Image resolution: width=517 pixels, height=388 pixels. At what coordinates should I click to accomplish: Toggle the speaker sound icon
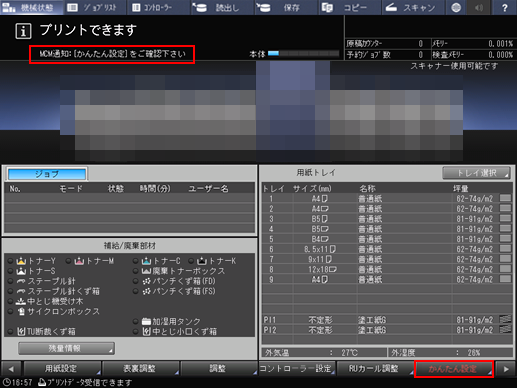[480, 7]
